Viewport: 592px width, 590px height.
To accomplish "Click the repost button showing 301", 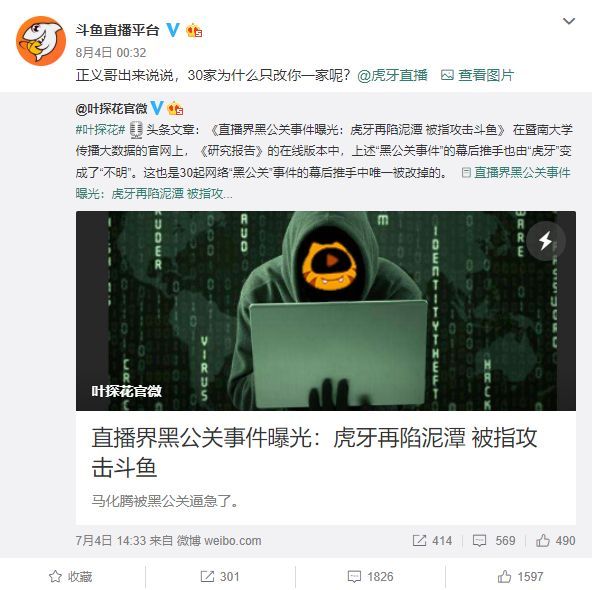I will [220, 576].
